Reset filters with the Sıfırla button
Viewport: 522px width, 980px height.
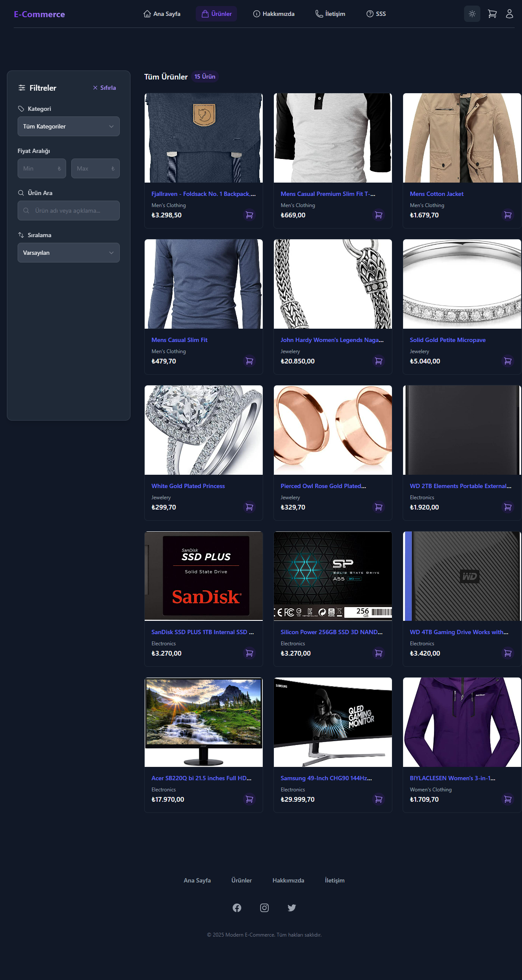(104, 88)
